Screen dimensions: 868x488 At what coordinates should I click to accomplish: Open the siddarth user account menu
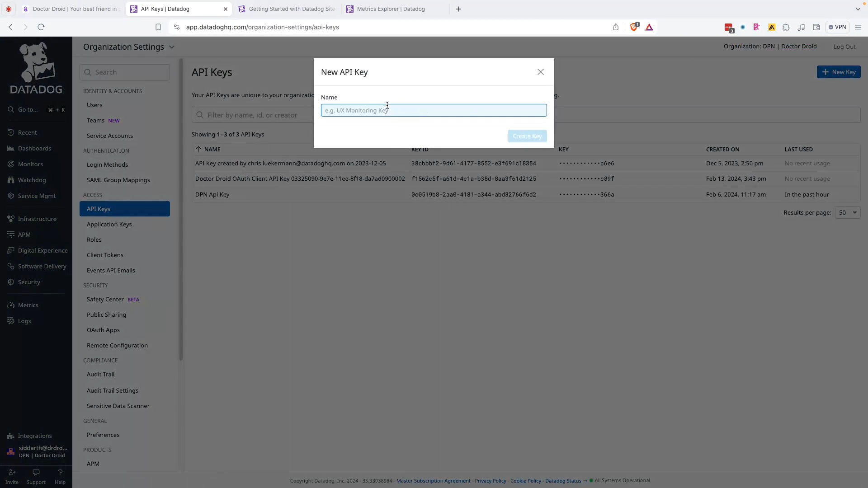pyautogui.click(x=37, y=451)
